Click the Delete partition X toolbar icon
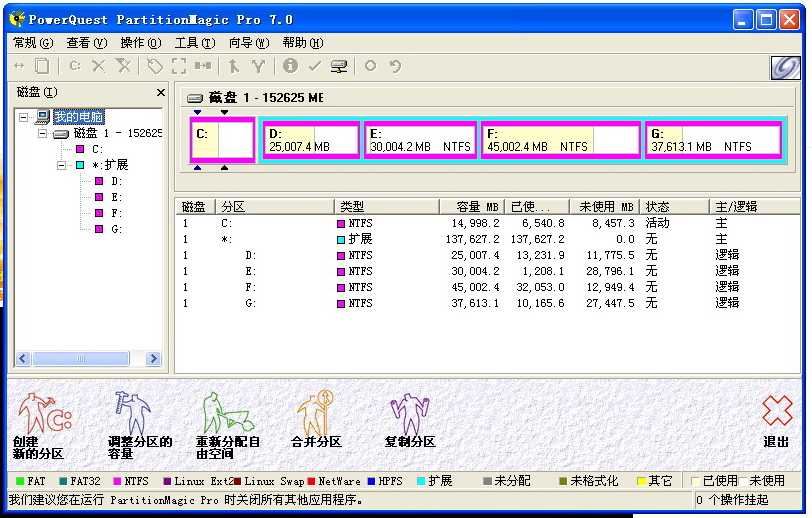 pos(98,66)
